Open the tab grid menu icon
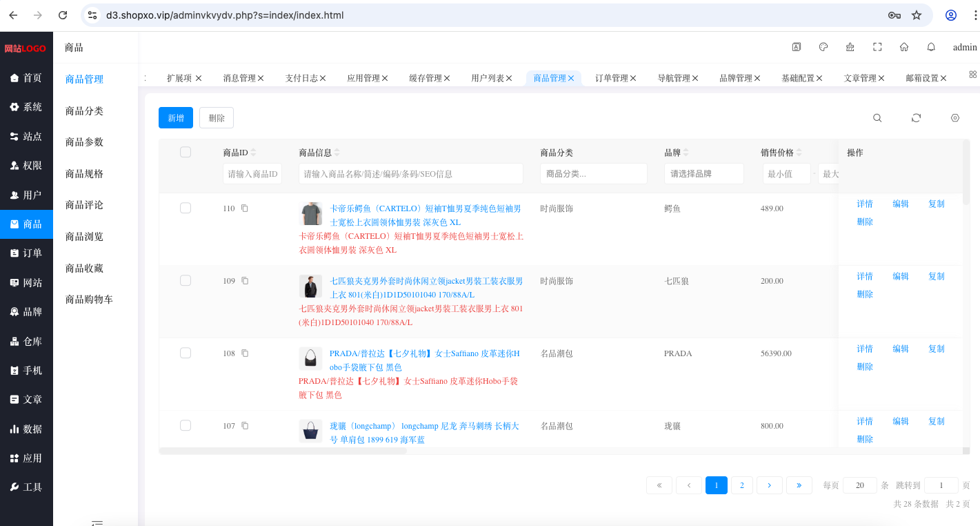 pyautogui.click(x=973, y=74)
